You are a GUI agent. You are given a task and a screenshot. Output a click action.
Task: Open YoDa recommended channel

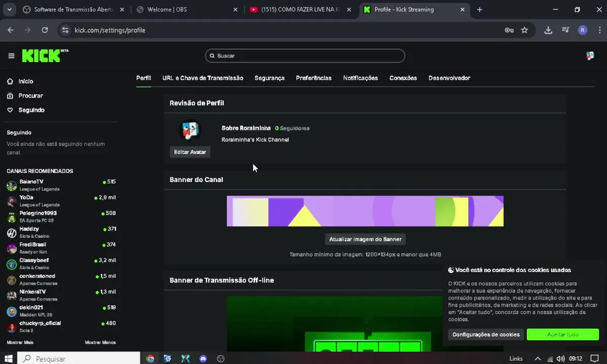[61, 201]
